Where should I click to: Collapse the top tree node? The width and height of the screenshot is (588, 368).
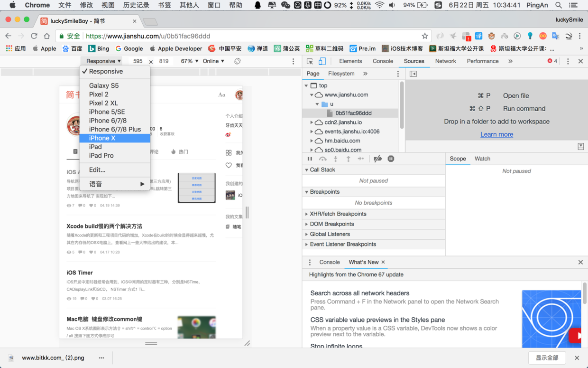point(306,86)
